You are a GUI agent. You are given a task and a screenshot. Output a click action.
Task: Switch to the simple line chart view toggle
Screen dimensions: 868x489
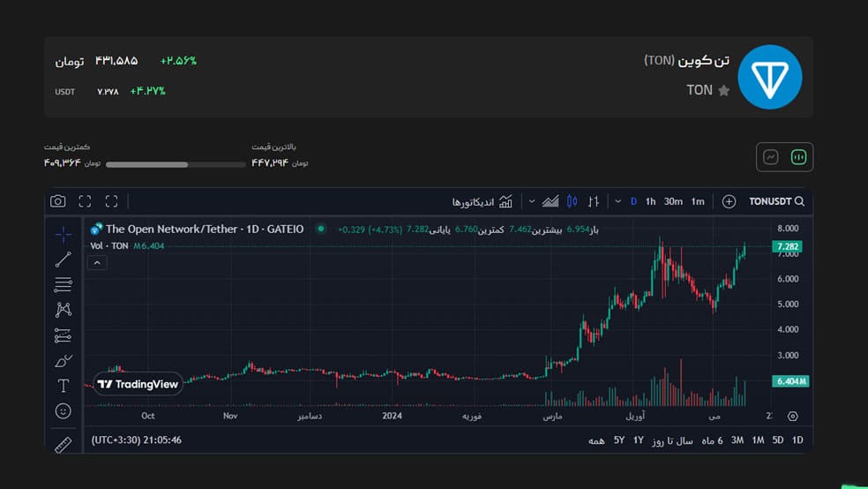tap(771, 157)
